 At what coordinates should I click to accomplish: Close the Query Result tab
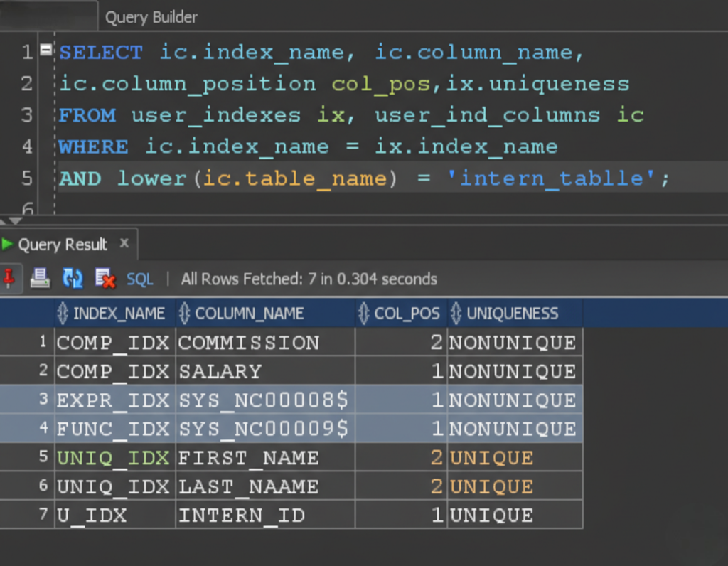pos(124,243)
